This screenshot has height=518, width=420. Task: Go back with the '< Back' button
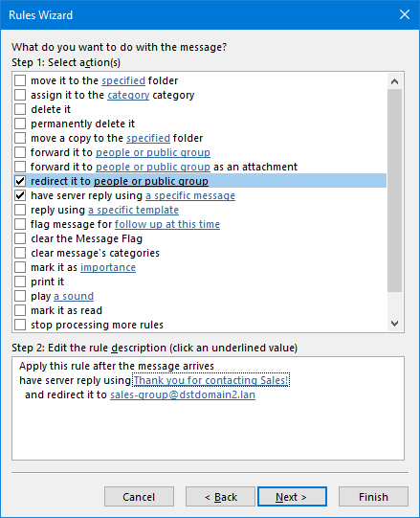(220, 497)
